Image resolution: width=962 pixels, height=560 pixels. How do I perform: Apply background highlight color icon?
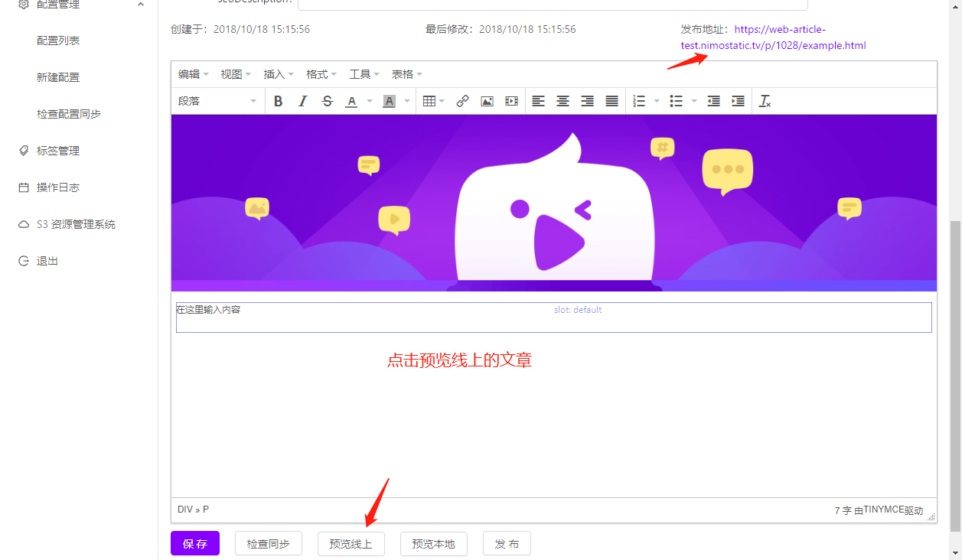pyautogui.click(x=389, y=101)
